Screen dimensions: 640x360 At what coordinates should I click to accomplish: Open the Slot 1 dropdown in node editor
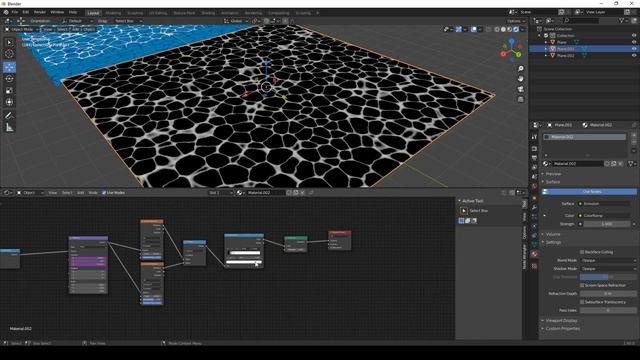tap(220, 193)
